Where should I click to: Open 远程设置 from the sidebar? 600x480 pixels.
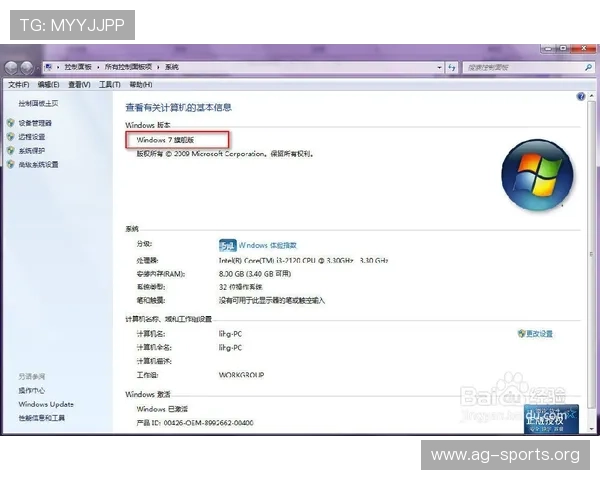tap(32, 137)
